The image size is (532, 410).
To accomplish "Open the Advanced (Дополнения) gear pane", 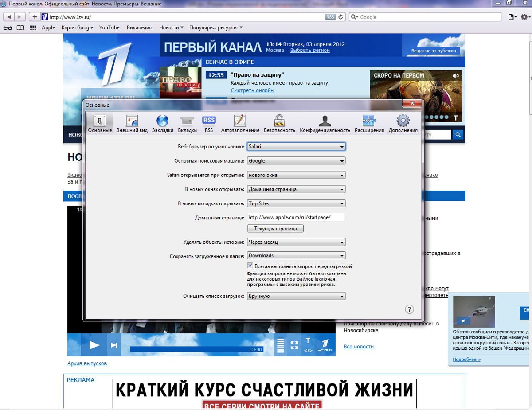I will pyautogui.click(x=403, y=124).
